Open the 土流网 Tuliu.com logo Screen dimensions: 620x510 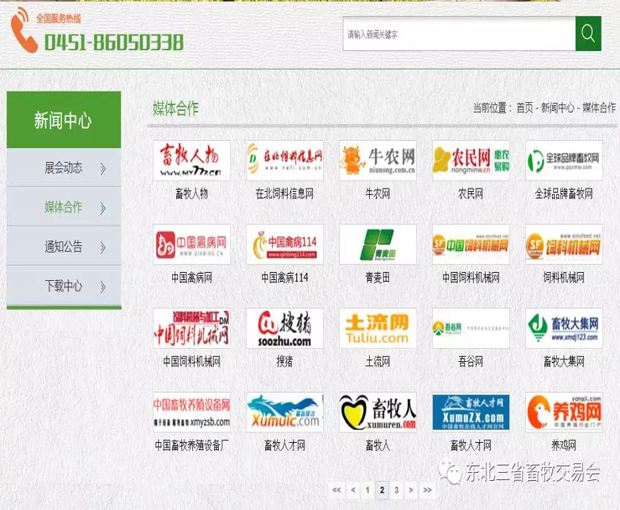(378, 329)
